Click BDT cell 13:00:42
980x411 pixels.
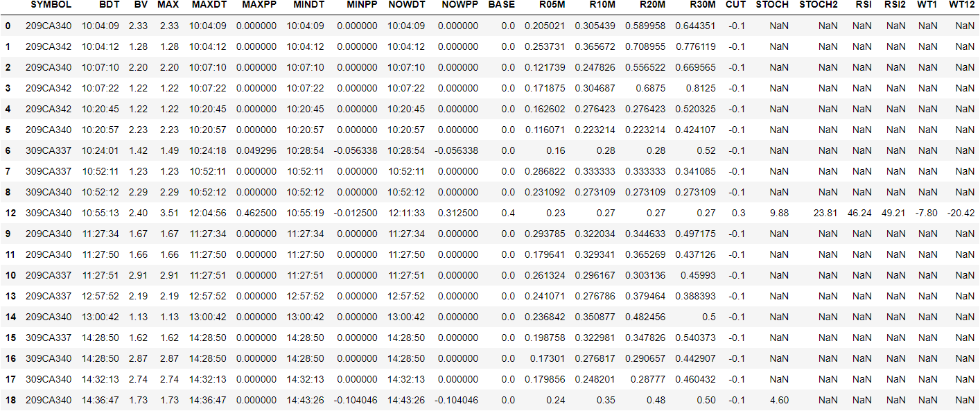100,317
